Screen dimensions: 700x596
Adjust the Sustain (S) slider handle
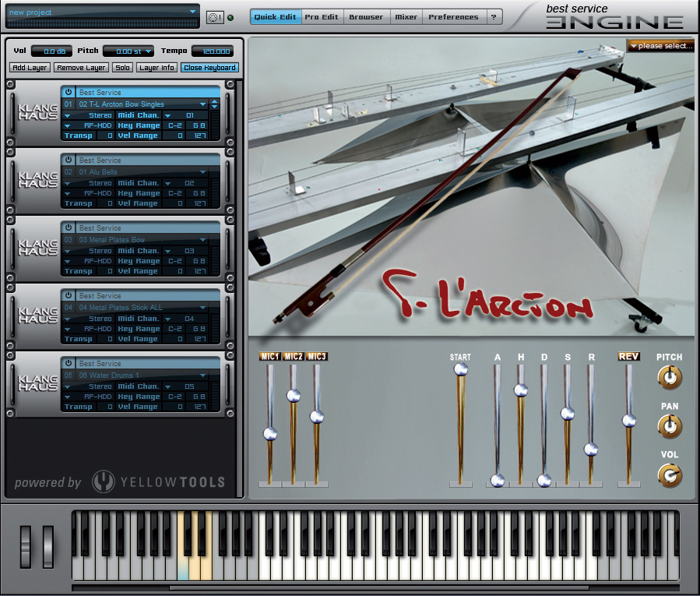pos(568,414)
